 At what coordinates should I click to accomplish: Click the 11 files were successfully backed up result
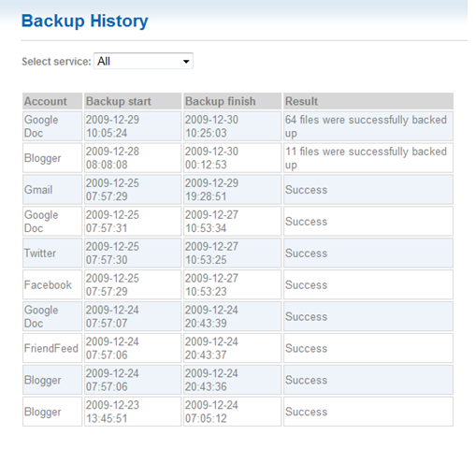[368, 158]
